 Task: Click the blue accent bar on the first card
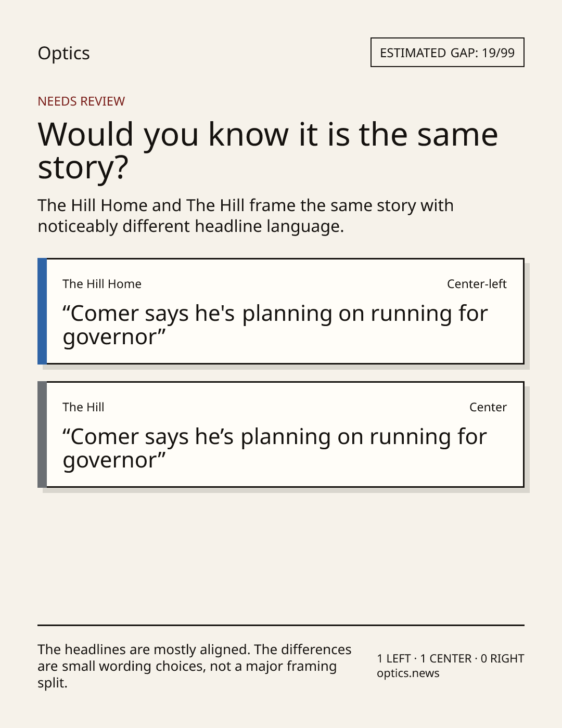[x=42, y=311]
